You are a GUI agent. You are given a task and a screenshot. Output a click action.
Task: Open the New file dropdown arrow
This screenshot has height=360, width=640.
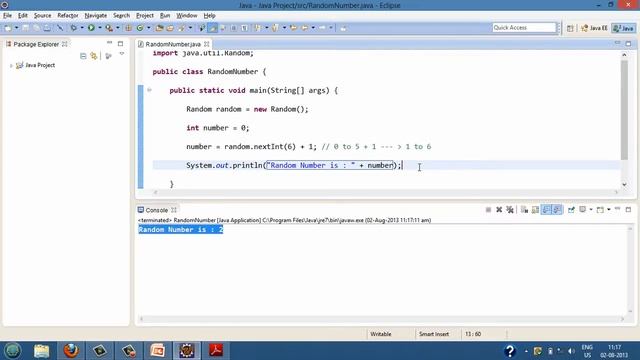coord(16,28)
